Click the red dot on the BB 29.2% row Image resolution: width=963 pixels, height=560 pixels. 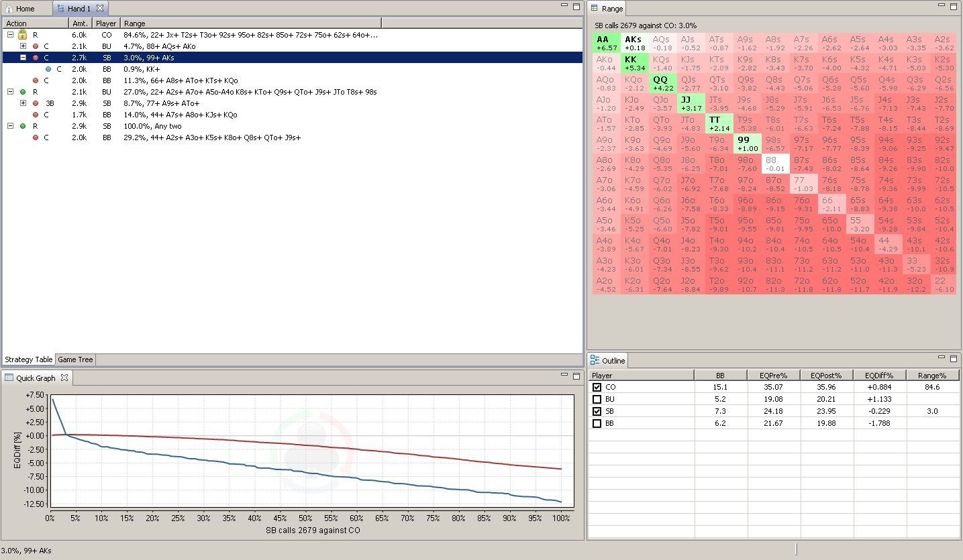tap(36, 137)
